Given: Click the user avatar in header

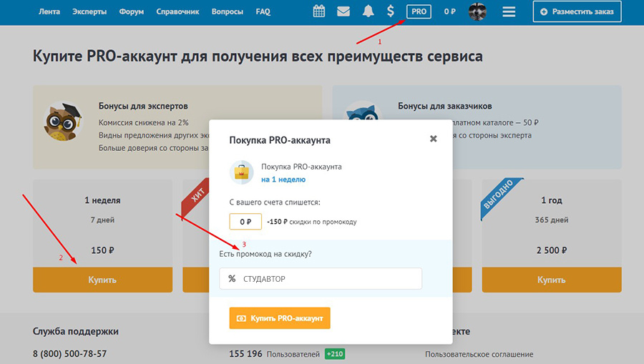Looking at the screenshot, I should pyautogui.click(x=477, y=12).
